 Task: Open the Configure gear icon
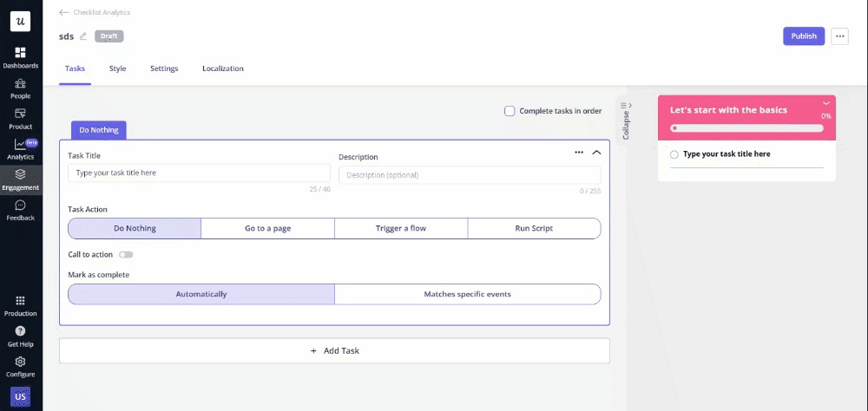click(20, 362)
